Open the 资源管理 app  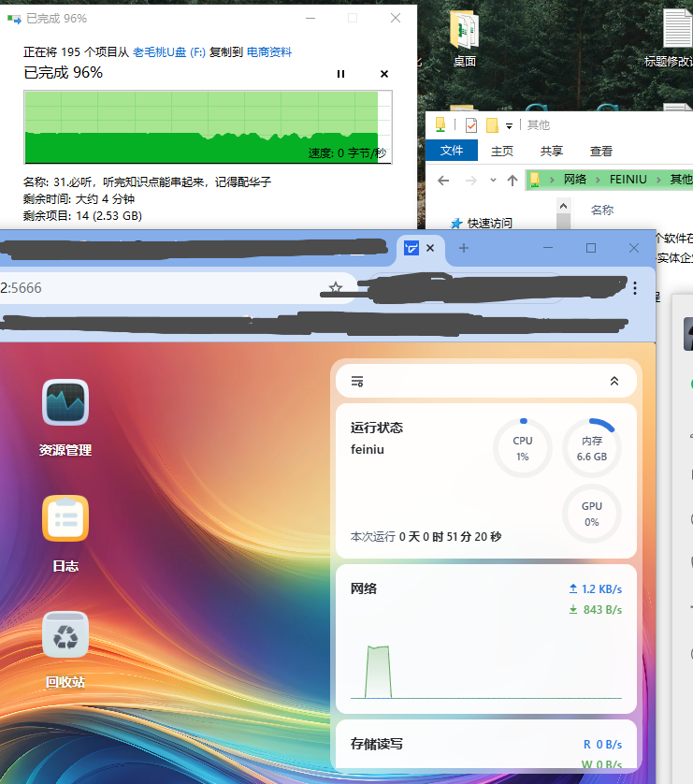tap(65, 417)
